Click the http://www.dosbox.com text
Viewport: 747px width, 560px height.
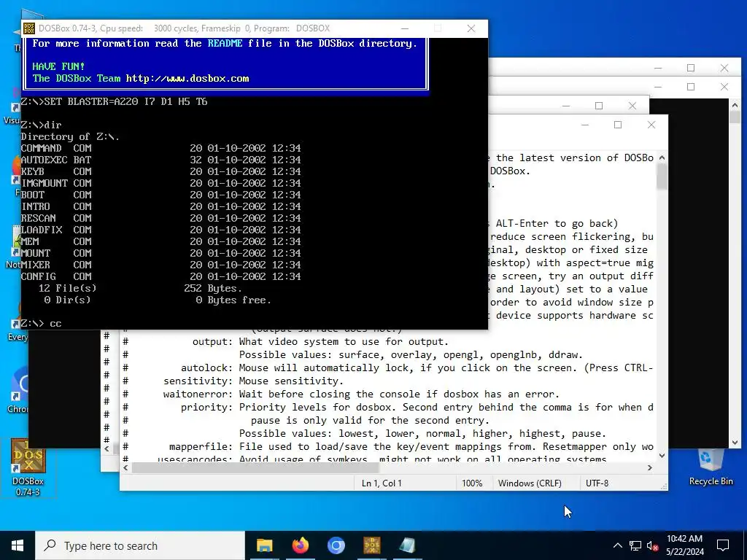pyautogui.click(x=187, y=79)
